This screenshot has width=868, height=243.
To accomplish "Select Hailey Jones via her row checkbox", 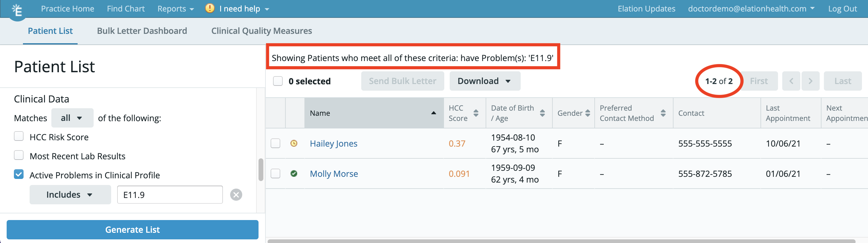I will [275, 143].
